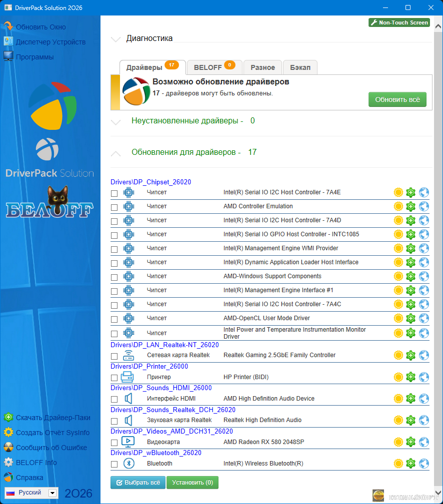Click the Device Manager sidebar icon
The height and width of the screenshot is (504, 443).
[8, 42]
